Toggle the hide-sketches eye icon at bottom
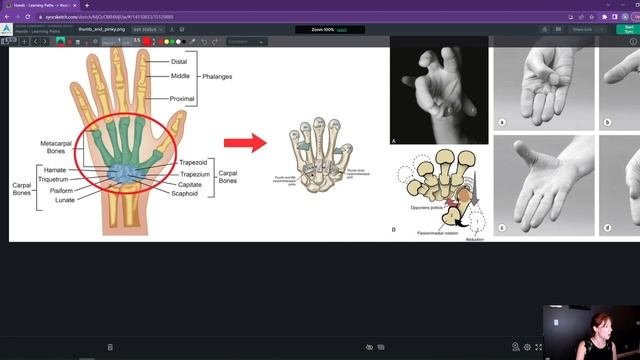640x360 pixels. 369,347
